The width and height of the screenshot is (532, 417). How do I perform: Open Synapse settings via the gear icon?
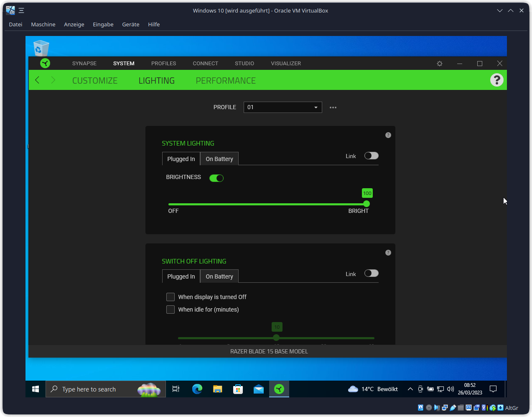tap(439, 63)
